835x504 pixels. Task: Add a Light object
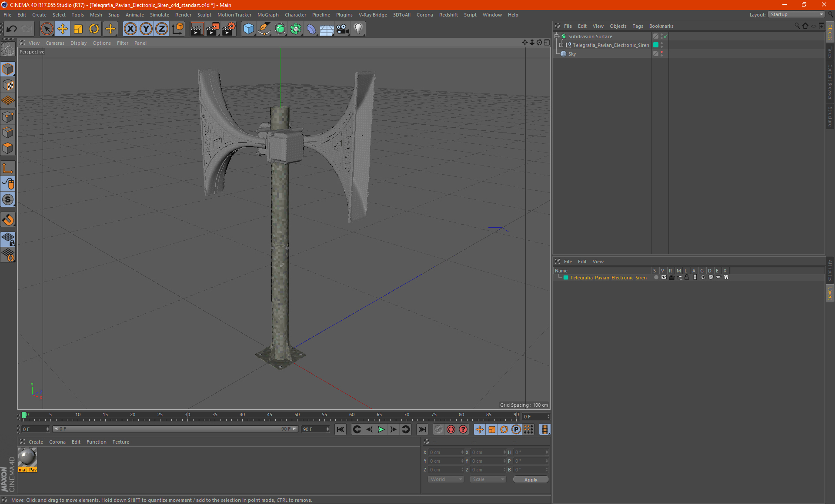(358, 29)
